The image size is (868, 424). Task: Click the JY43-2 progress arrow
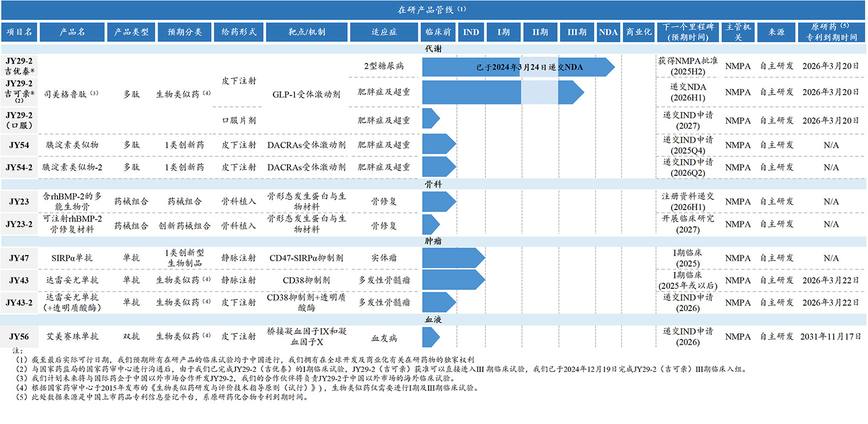tap(438, 302)
